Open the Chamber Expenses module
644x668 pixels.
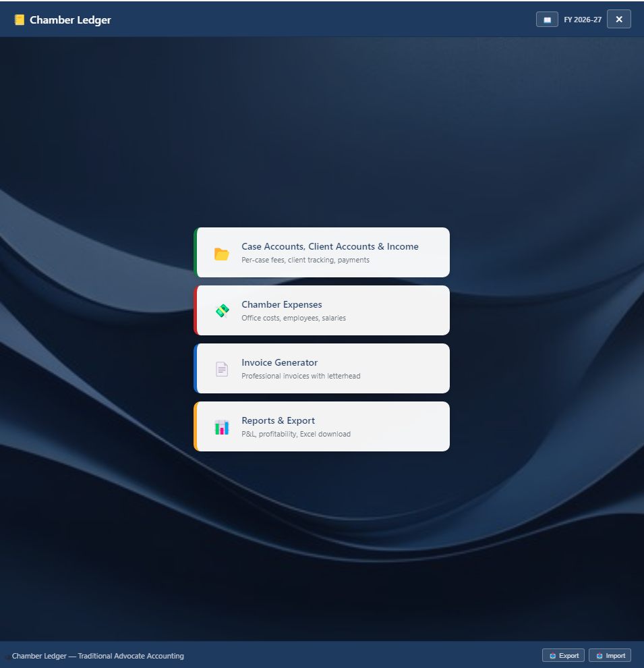[322, 310]
